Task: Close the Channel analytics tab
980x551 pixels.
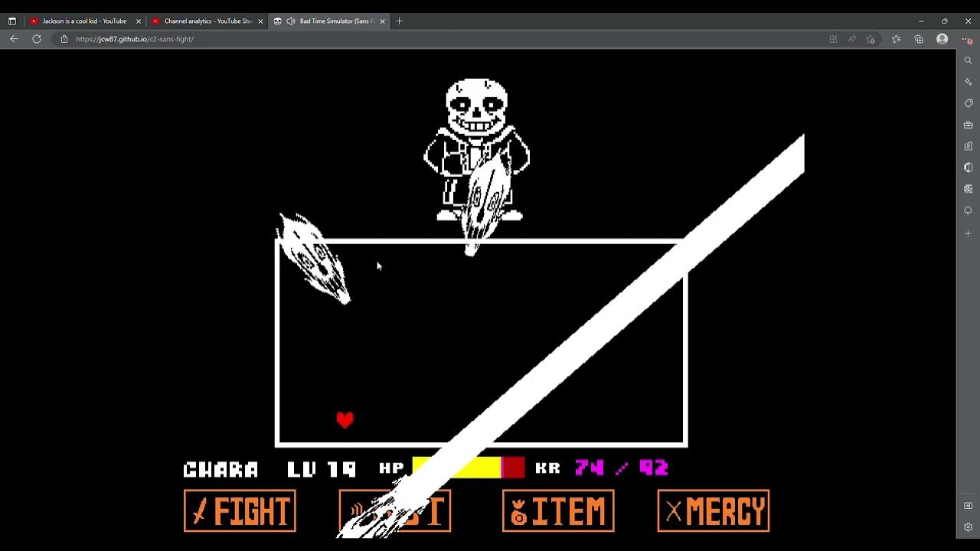Action: tap(260, 21)
